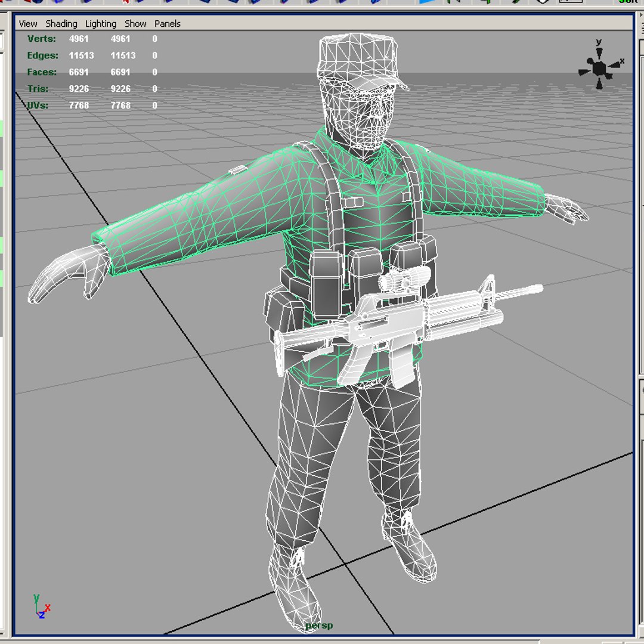Select the rifle scope mesh
This screenshot has width=644, height=644.
404,280
